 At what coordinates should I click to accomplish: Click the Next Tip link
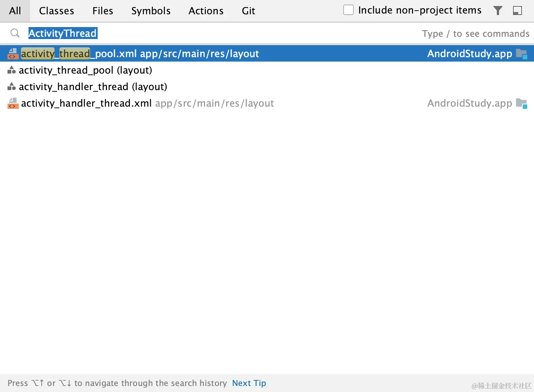tap(249, 383)
